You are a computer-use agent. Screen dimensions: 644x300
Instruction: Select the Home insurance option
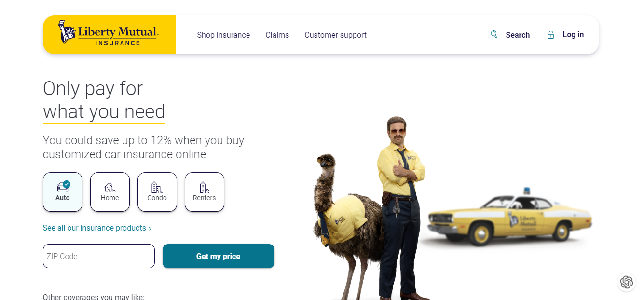pyautogui.click(x=110, y=192)
